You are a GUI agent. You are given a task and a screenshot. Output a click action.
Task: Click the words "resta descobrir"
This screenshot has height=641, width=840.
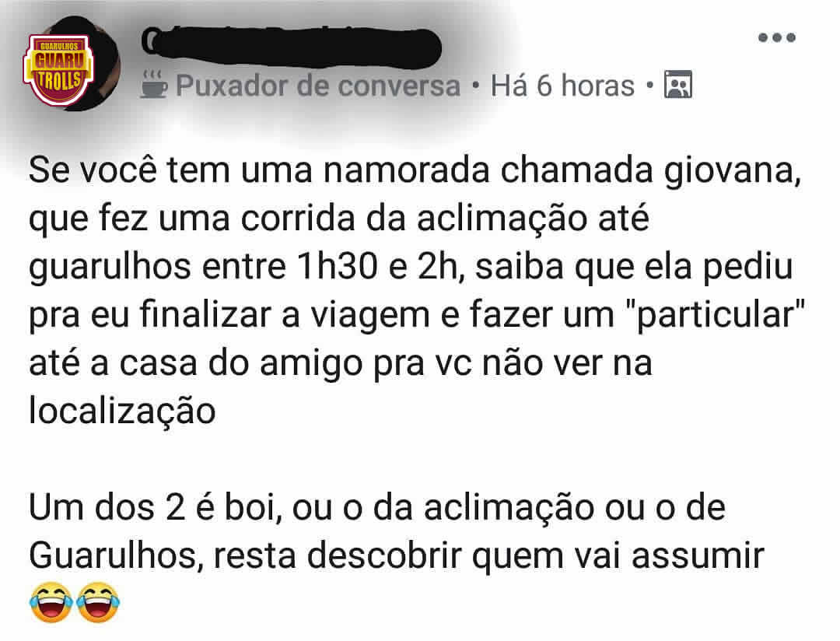(x=338, y=555)
